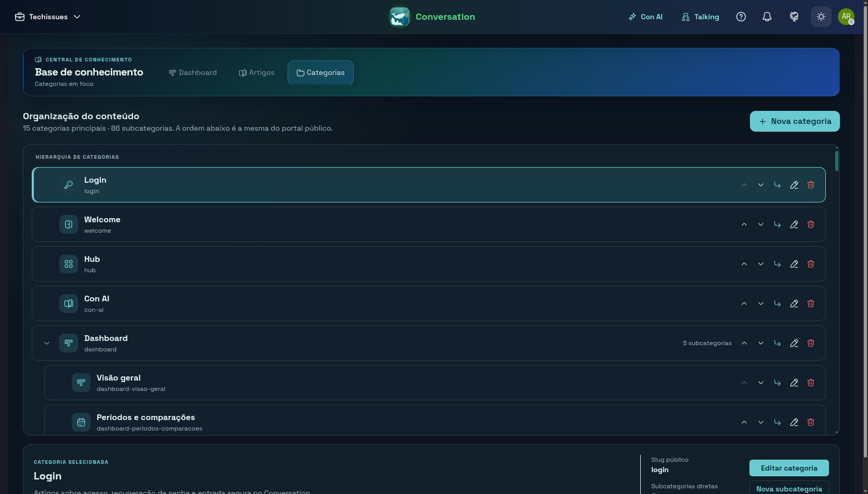
Task: Click the indent arrow on Hub row
Action: tap(778, 264)
